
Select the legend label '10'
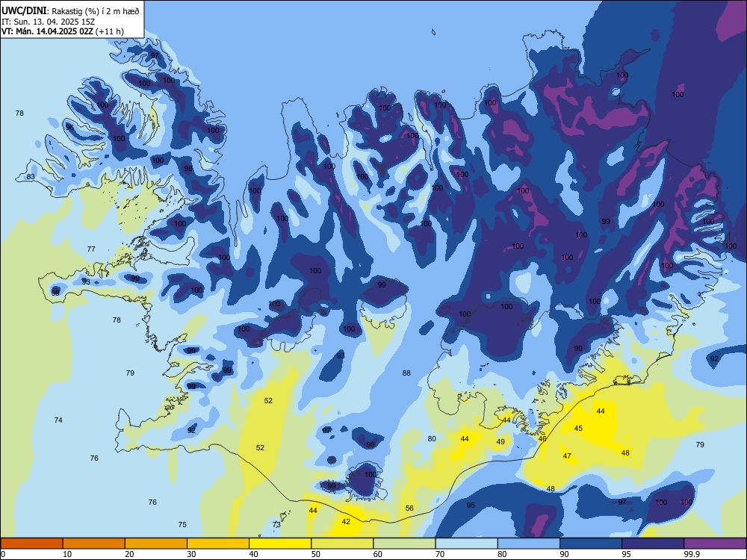pyautogui.click(x=67, y=554)
